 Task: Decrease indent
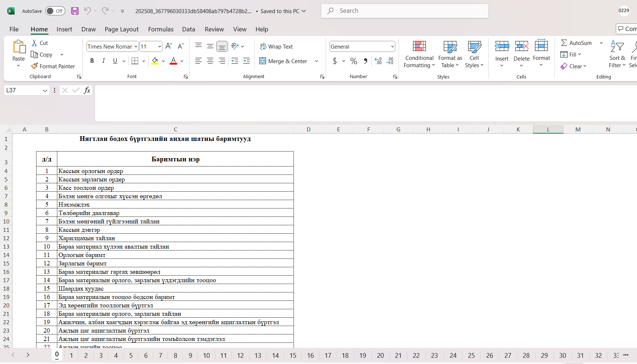[235, 61]
